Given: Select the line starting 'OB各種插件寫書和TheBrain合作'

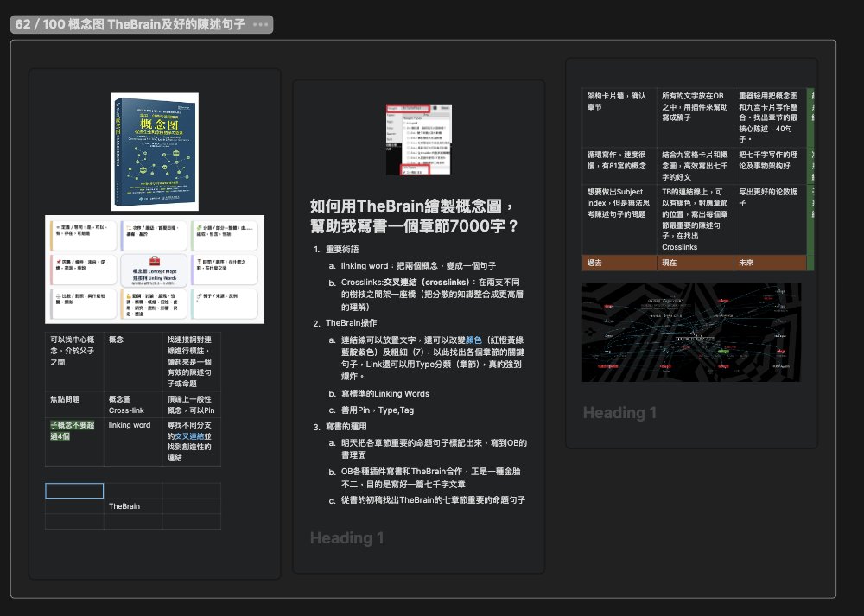Looking at the screenshot, I should [x=430, y=478].
